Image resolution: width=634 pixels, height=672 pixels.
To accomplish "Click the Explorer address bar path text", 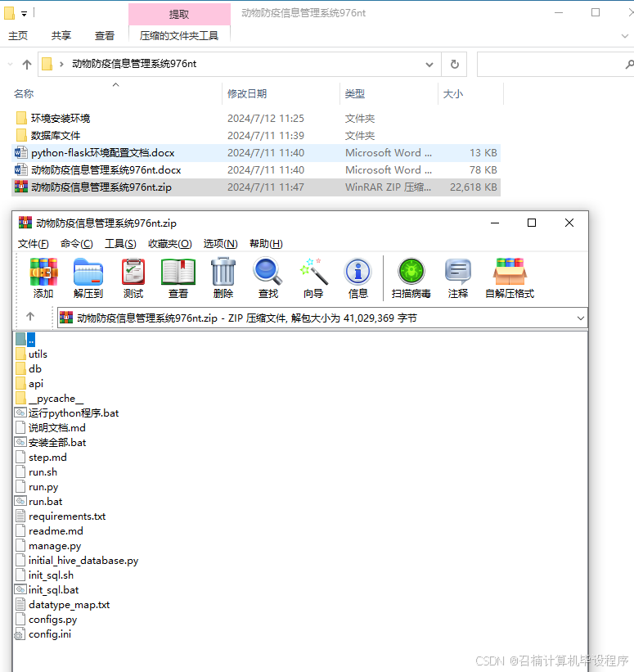I will pyautogui.click(x=134, y=64).
